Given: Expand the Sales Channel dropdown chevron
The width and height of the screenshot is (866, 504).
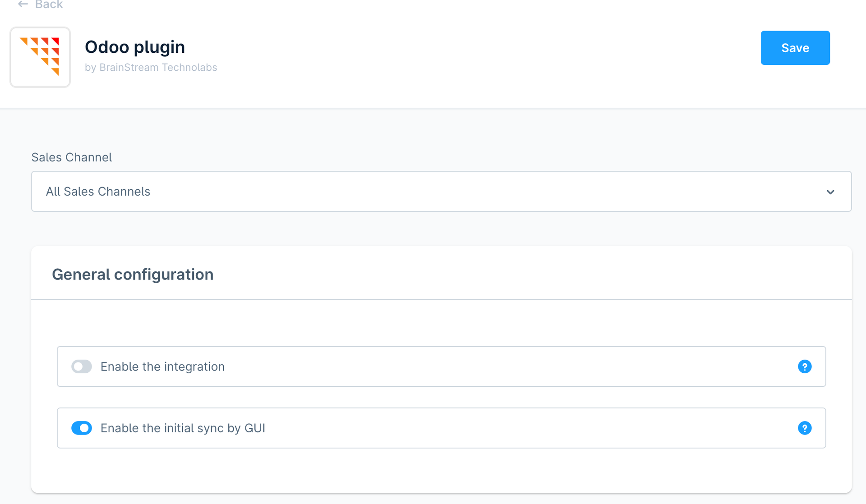Looking at the screenshot, I should (x=830, y=192).
